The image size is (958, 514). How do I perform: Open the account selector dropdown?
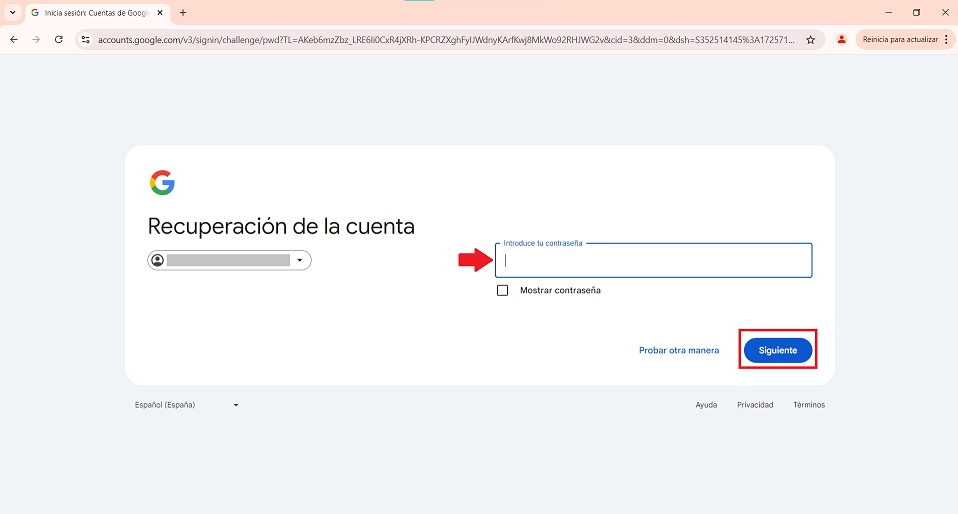(229, 260)
